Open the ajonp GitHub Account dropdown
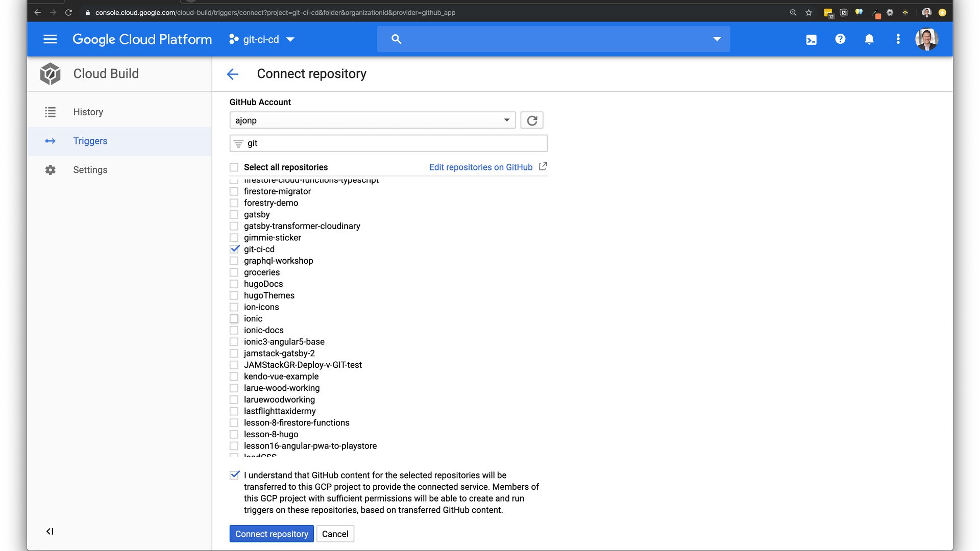Viewport: 980px width, 551px height. click(x=372, y=120)
